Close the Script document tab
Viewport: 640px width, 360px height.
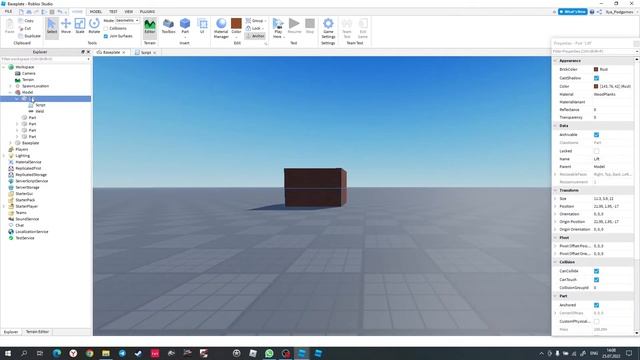pos(155,53)
